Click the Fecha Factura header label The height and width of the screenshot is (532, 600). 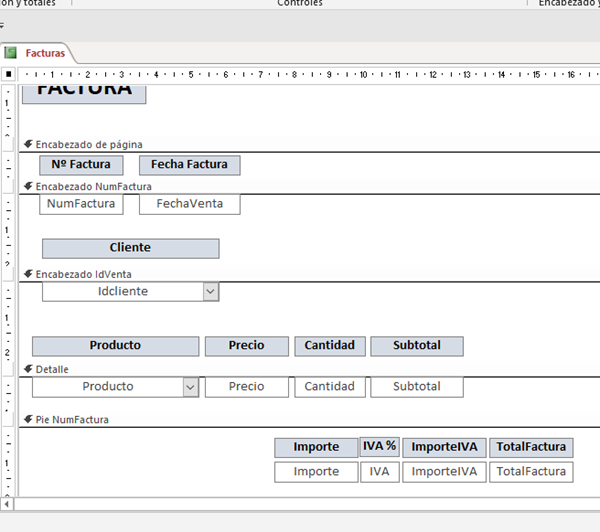[189, 165]
